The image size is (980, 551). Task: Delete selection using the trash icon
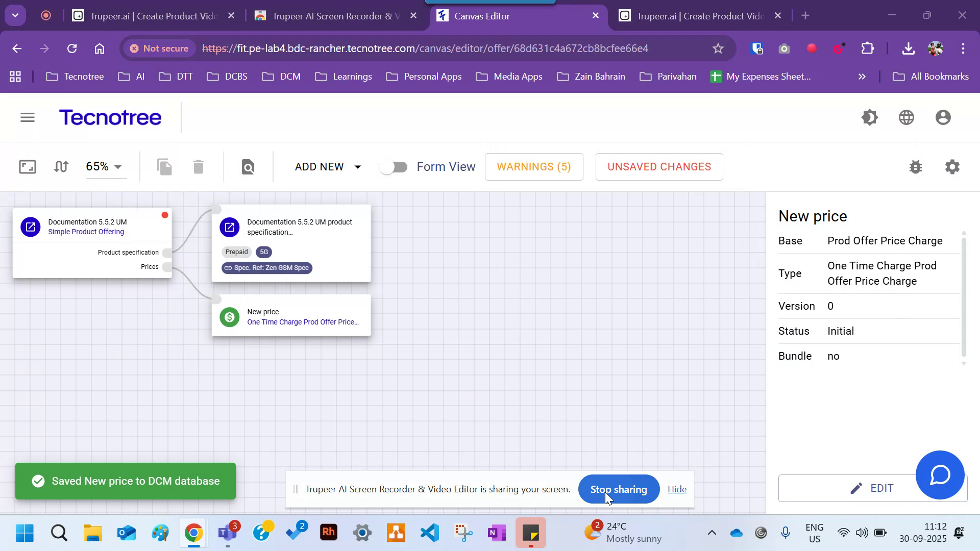click(198, 166)
